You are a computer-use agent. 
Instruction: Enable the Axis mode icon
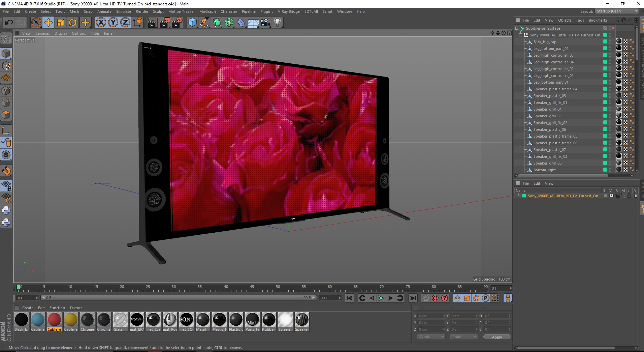[x=6, y=130]
